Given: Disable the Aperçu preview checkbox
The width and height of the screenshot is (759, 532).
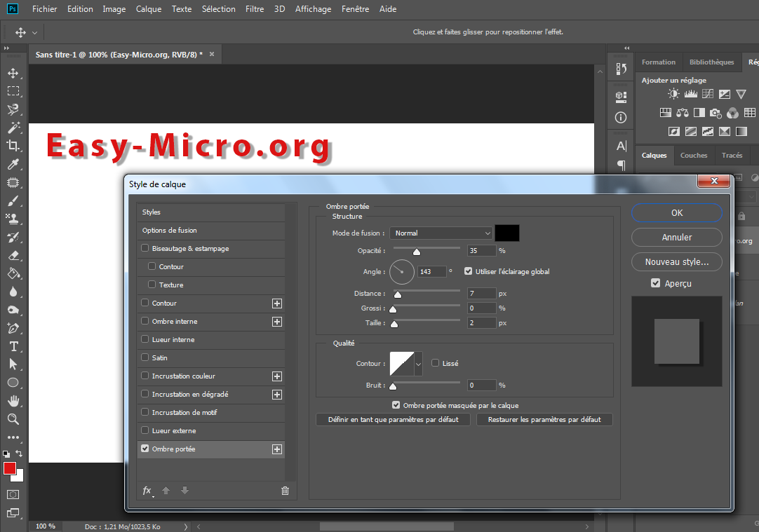Looking at the screenshot, I should click(x=655, y=283).
